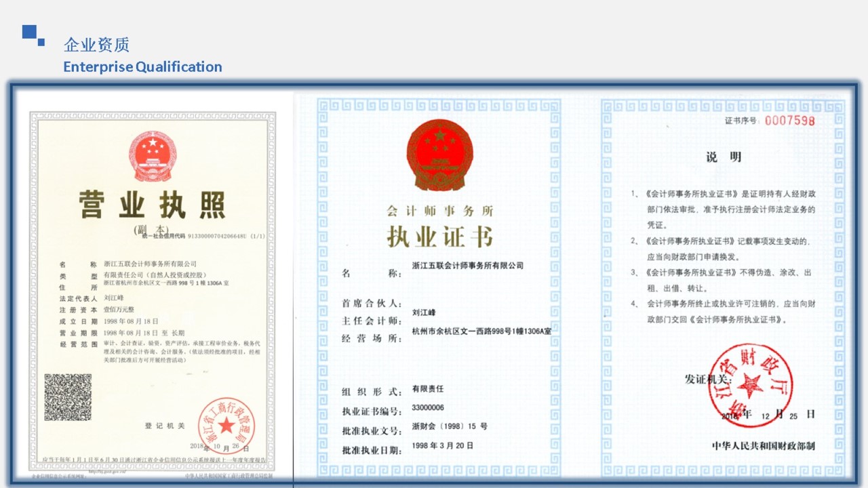Click the red certificate serial number 0007598
Screen dimensions: 868x488
[x=789, y=121]
